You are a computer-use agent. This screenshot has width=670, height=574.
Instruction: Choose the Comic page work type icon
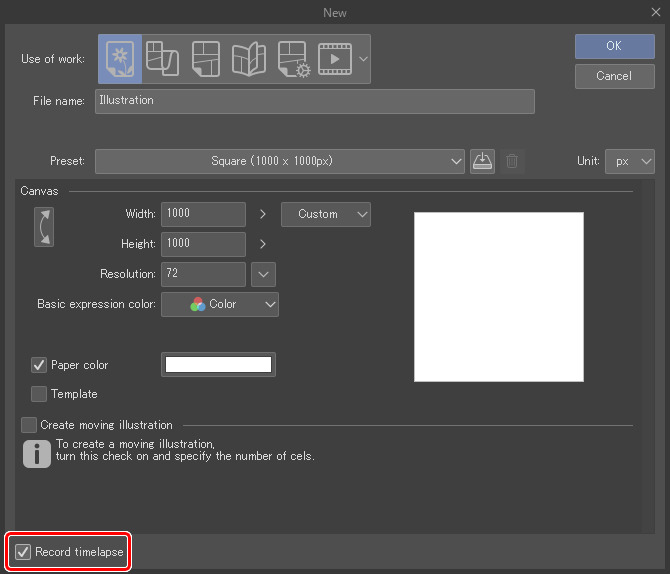(x=205, y=59)
